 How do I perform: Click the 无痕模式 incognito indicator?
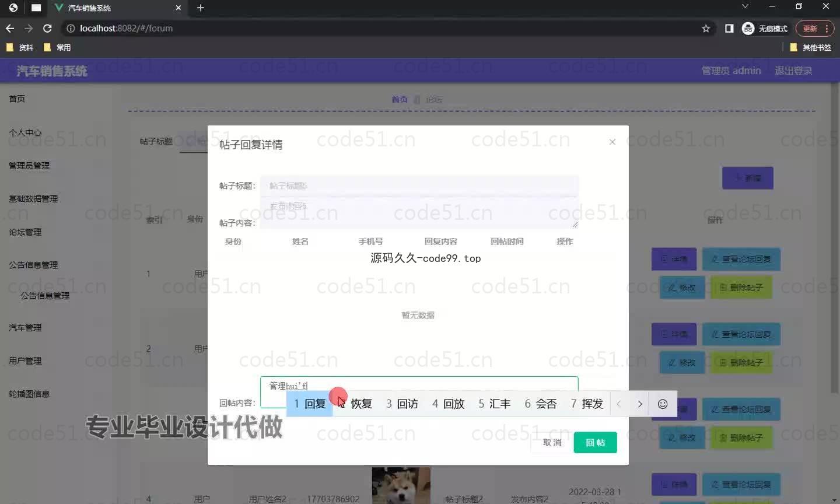764,28
